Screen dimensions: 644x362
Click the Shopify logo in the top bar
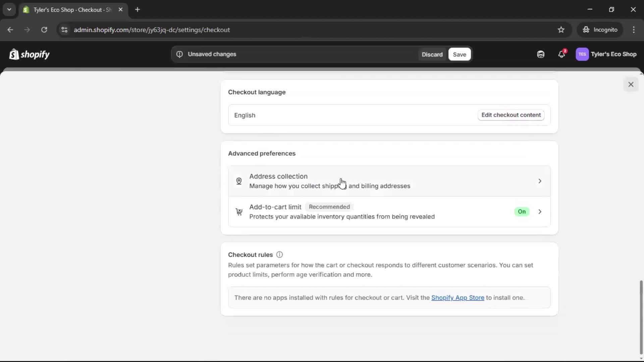(29, 54)
